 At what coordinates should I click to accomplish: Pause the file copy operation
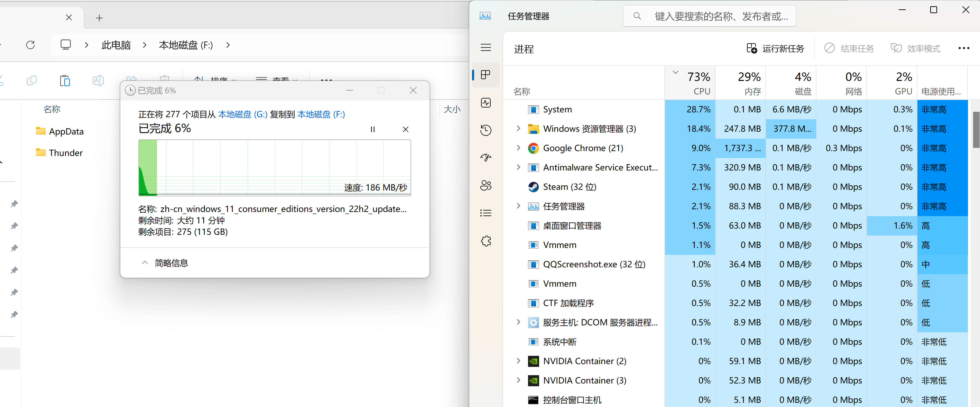[372, 129]
